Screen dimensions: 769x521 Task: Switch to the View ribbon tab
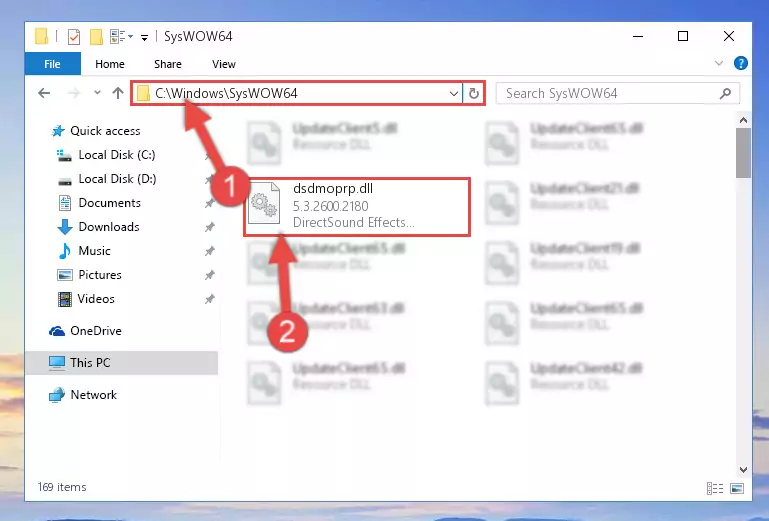coord(224,64)
